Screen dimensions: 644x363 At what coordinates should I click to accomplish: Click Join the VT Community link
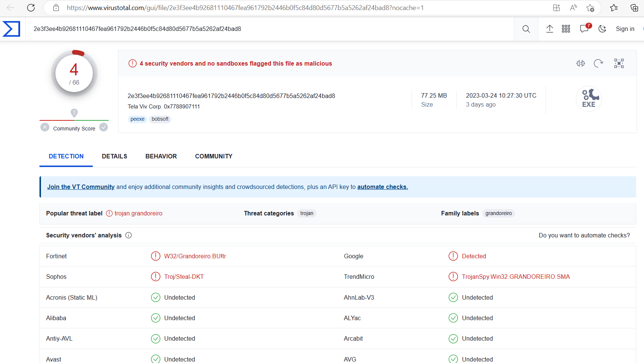81,187
